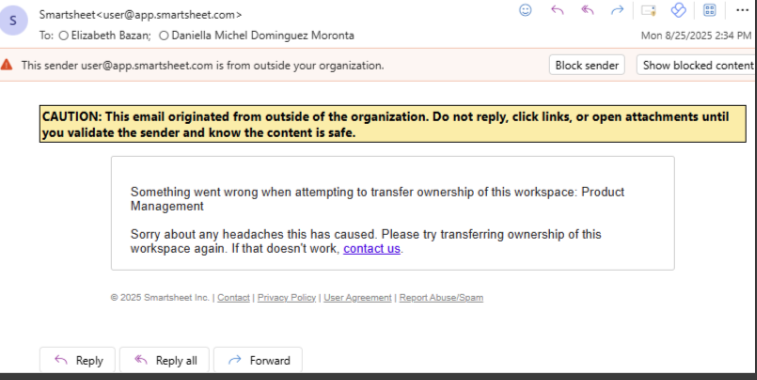Click the forward arrow icon in header

click(617, 10)
